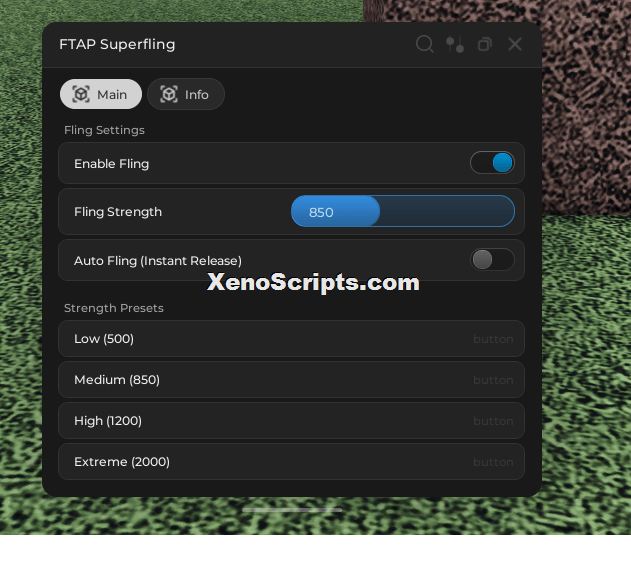Click the window title FTAP Superfling
Image resolution: width=631 pixels, height=565 pixels.
click(x=117, y=44)
